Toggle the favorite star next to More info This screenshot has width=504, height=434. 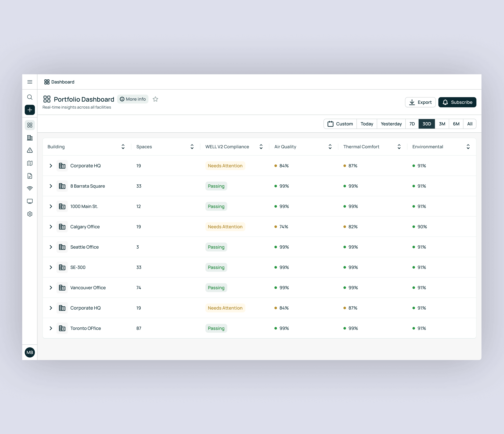155,99
